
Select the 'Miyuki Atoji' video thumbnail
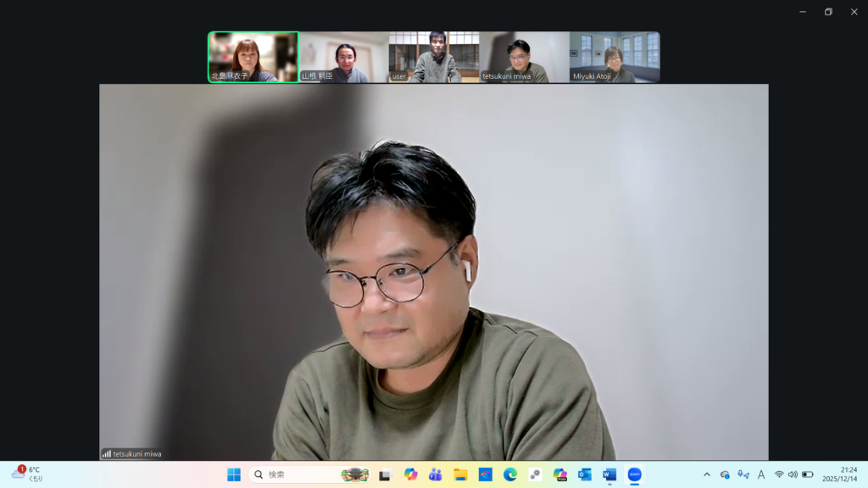pos(615,57)
